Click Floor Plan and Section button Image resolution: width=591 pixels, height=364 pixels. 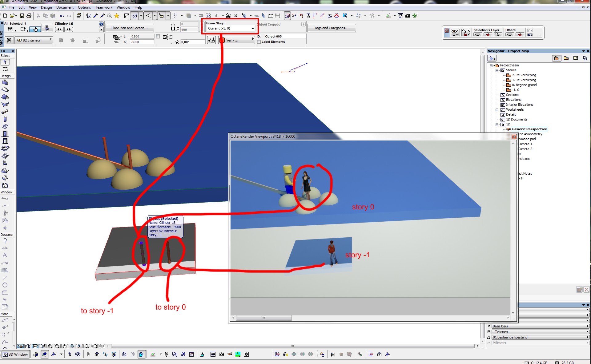tap(129, 28)
